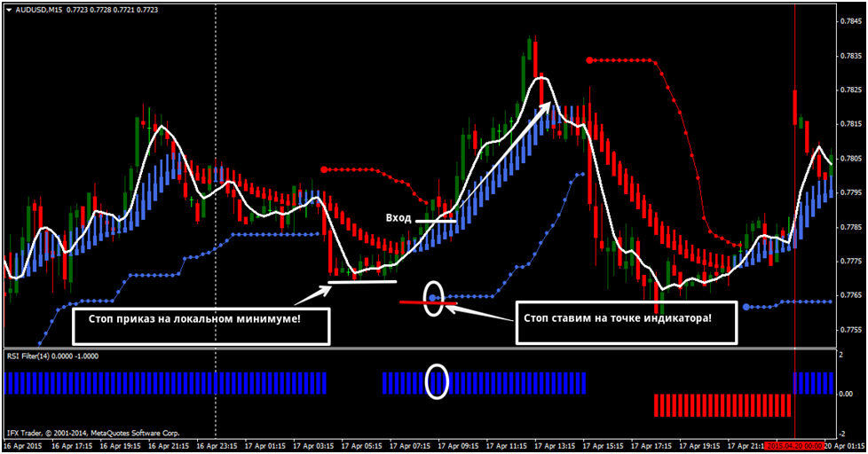Click the 17 Apr 05:15 time label
Viewport: 868px width, 454px height.
tap(362, 445)
